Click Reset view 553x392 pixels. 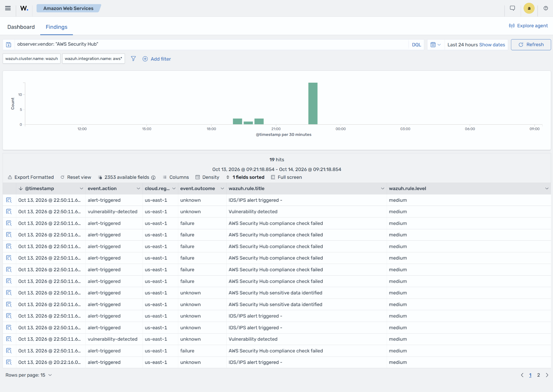point(76,177)
